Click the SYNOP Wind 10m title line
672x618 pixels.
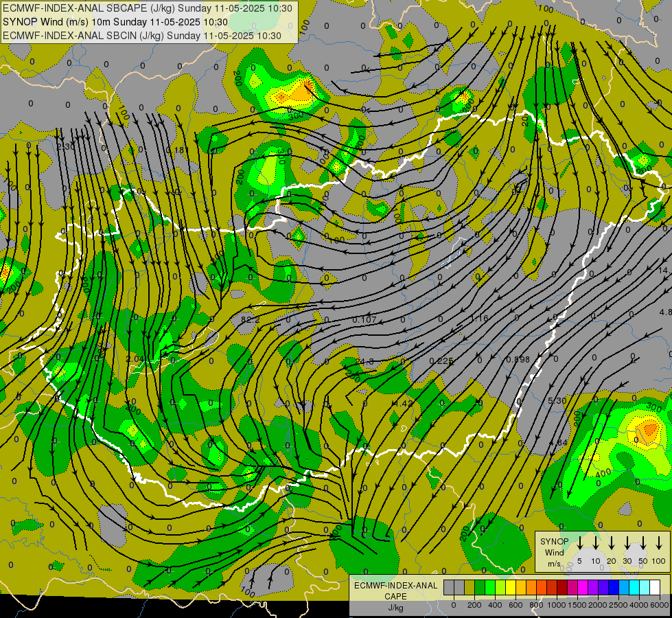click(115, 22)
